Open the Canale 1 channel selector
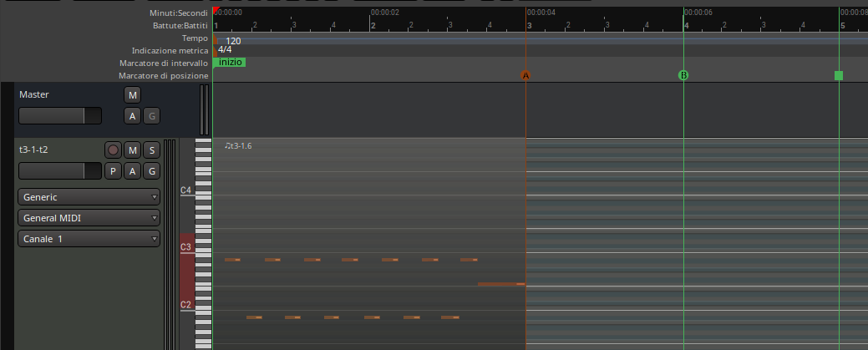 tap(89, 239)
